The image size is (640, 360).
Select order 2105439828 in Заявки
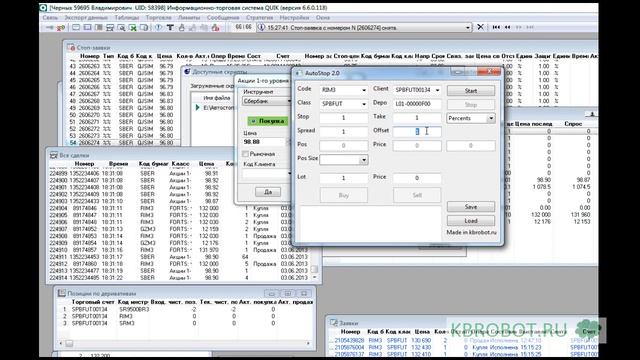pyautogui.click(x=463, y=340)
